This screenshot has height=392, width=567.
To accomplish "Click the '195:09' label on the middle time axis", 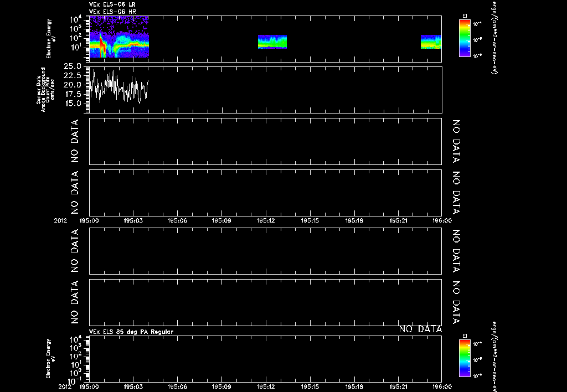I will click(x=221, y=220).
